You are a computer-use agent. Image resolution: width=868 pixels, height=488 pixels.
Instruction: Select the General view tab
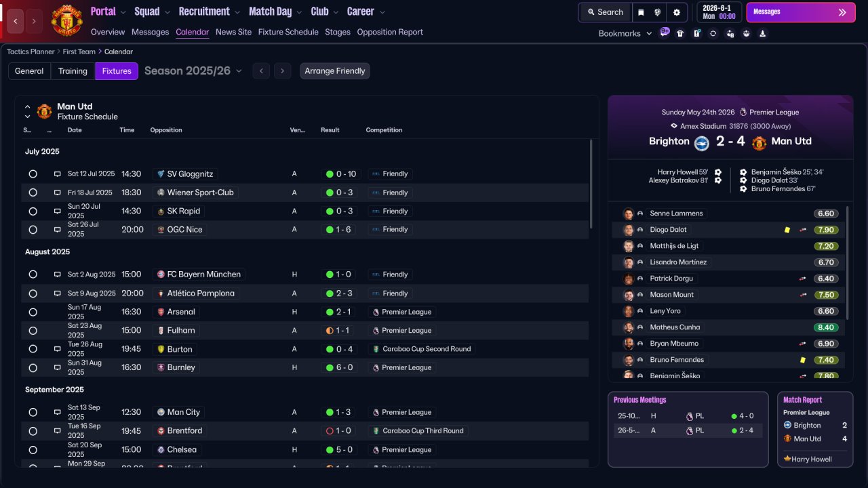[x=29, y=71]
